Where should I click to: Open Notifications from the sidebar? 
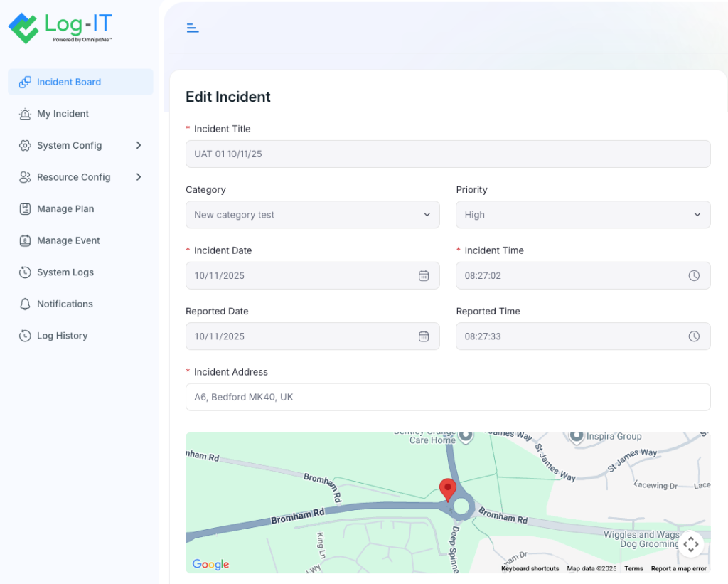click(x=64, y=304)
